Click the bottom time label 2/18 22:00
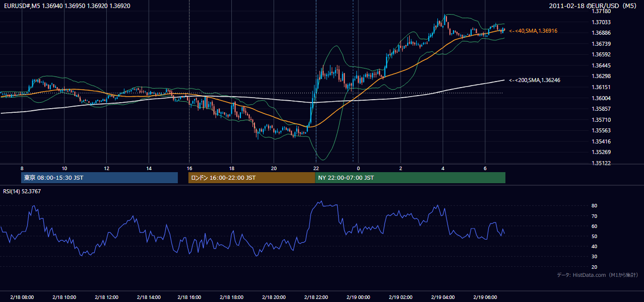644x302 pixels. coord(316,297)
